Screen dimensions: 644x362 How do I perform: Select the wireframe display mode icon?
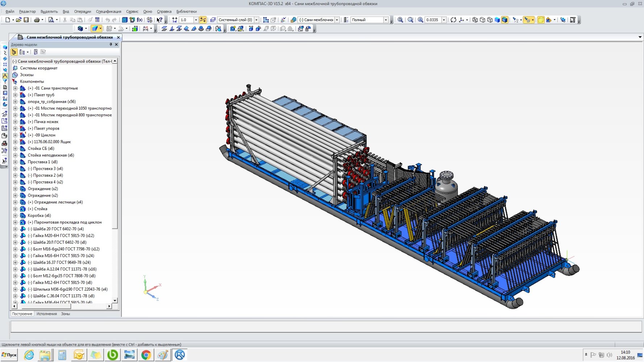(x=475, y=20)
